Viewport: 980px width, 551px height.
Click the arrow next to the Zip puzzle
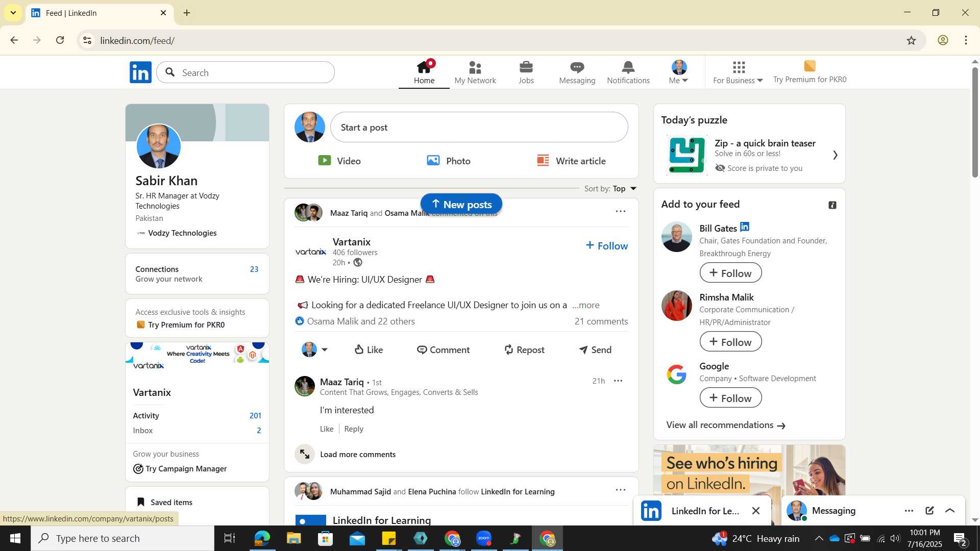pos(835,155)
